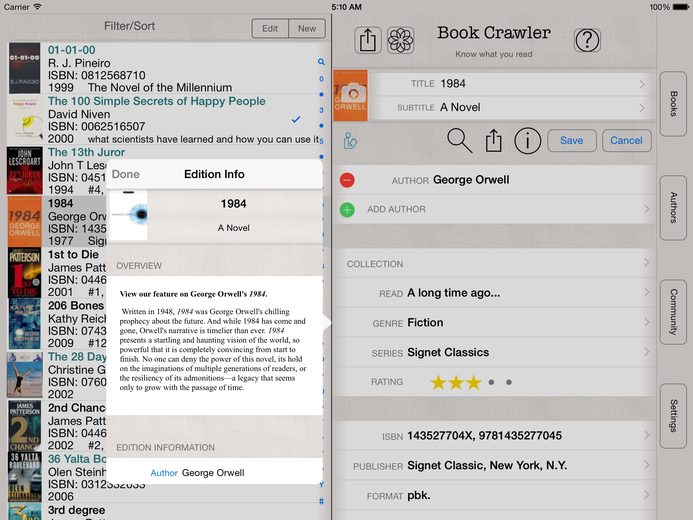This screenshot has height=520, width=693.
Task: Tap the edition cover image in popup
Action: point(128,215)
